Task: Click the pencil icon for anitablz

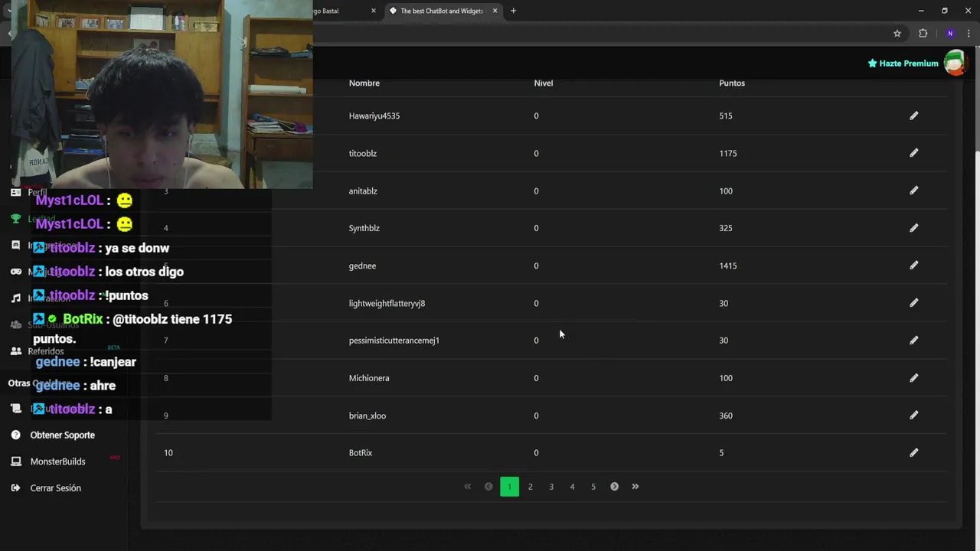Action: 913,191
